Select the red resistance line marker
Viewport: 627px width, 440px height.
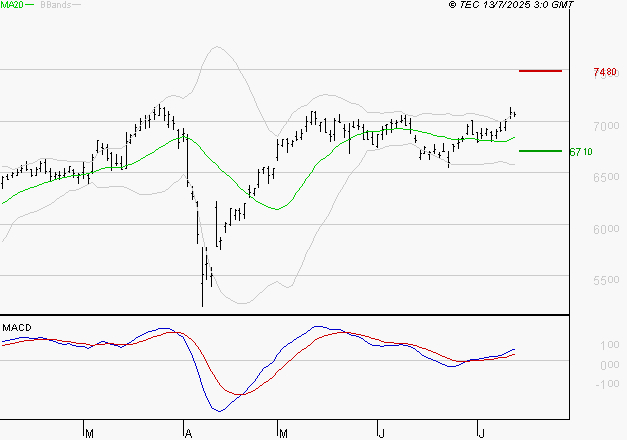click(x=540, y=71)
